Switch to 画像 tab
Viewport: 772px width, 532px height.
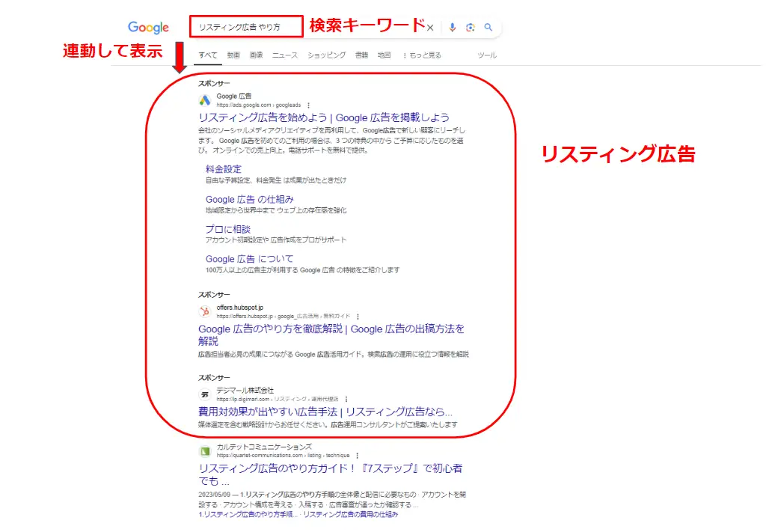(x=256, y=55)
